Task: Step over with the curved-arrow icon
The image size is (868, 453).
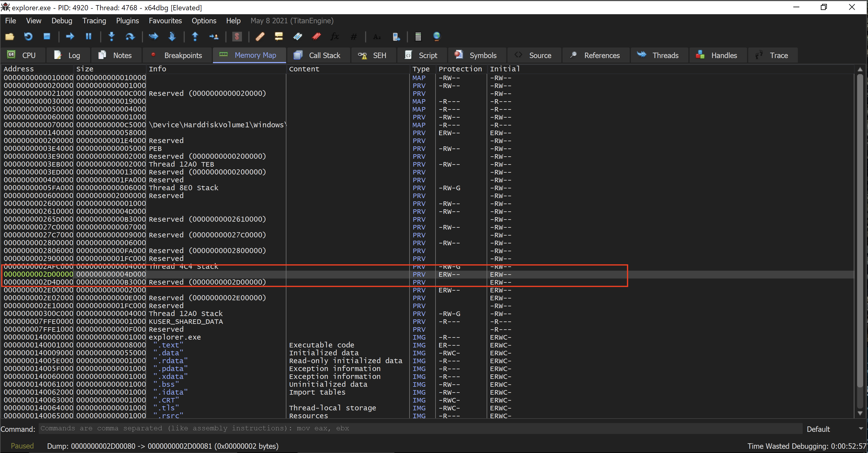Action: click(130, 36)
